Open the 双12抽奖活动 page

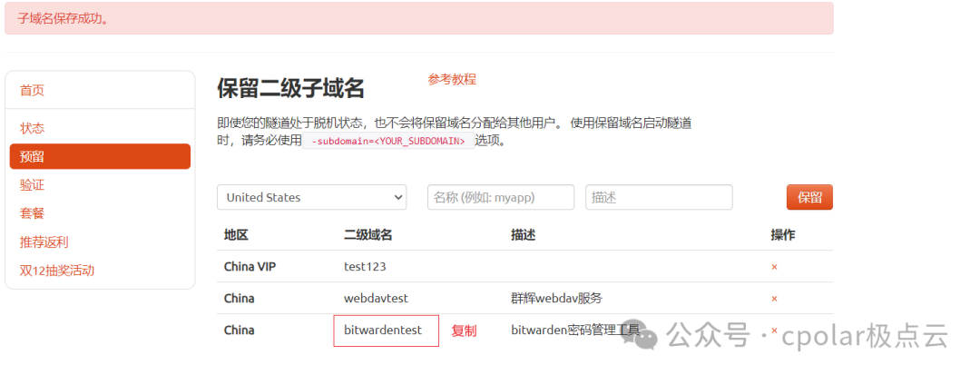coord(57,271)
